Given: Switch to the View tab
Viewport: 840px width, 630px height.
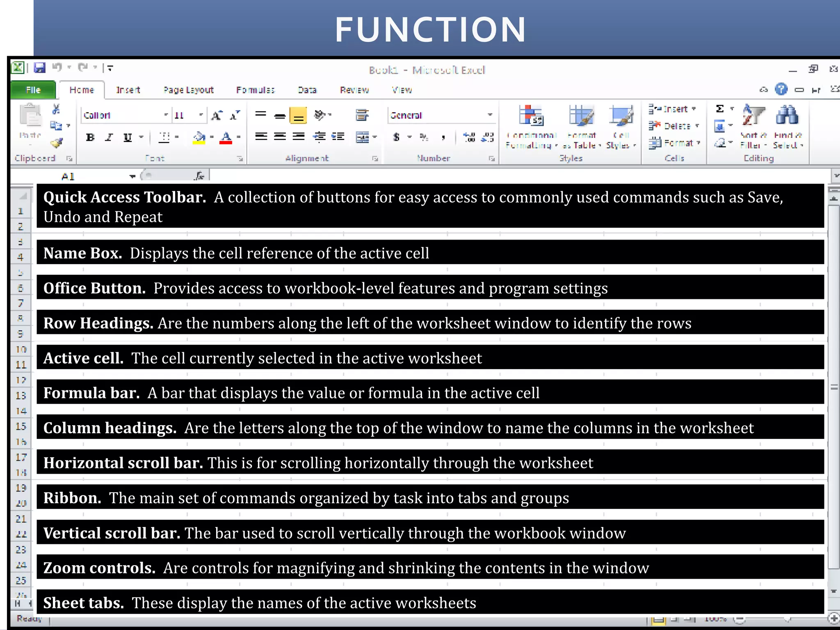Looking at the screenshot, I should (x=402, y=90).
